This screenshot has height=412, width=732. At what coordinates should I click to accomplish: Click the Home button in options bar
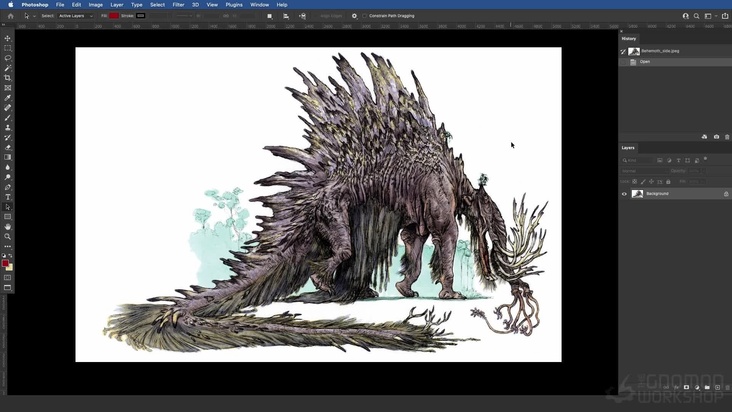[x=10, y=16]
